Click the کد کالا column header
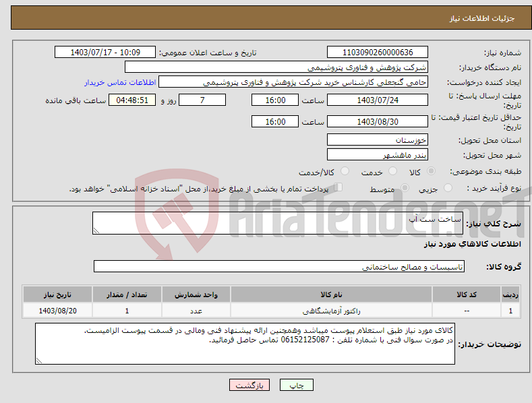 tap(467, 294)
